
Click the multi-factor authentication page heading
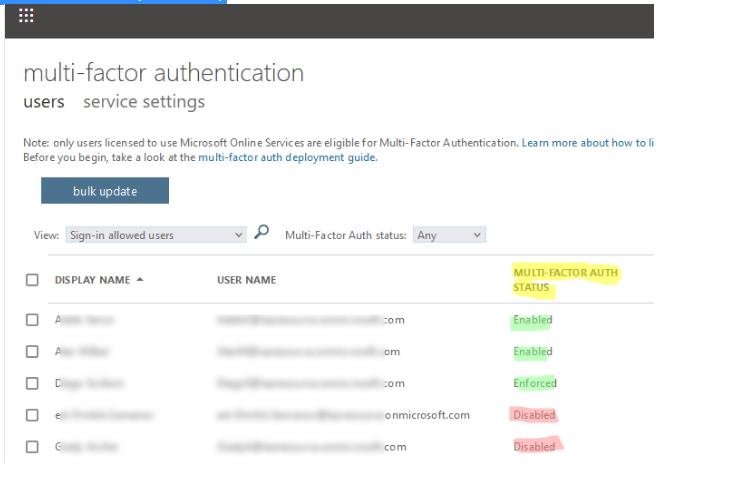tap(164, 73)
